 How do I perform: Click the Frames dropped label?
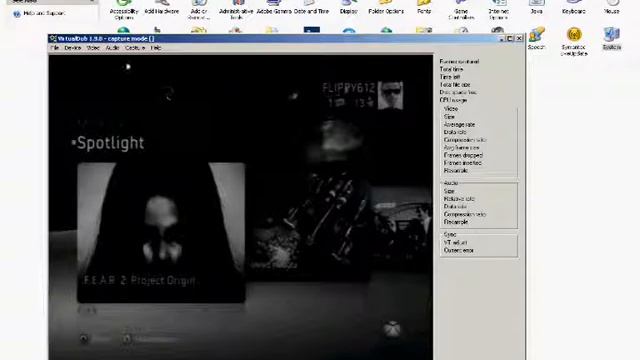click(463, 156)
